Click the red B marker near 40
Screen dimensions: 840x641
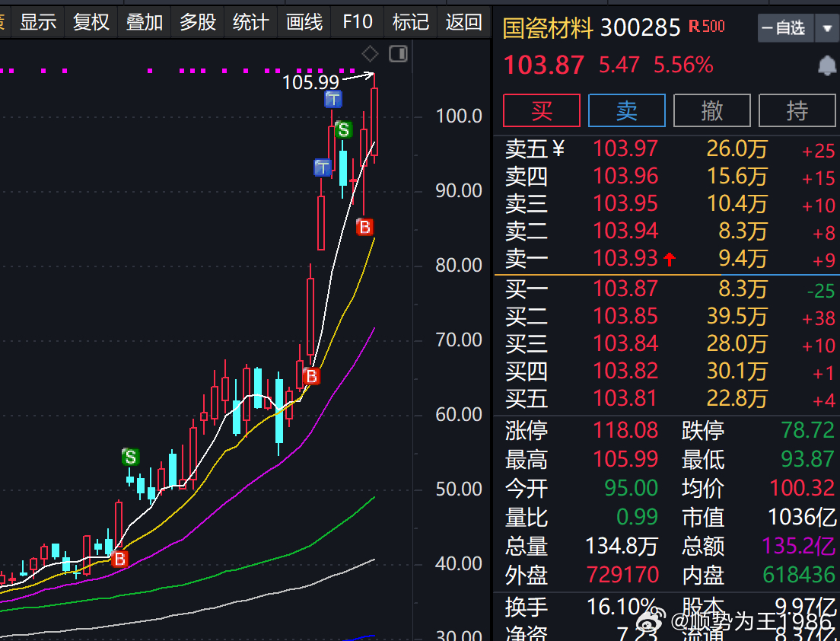click(119, 559)
